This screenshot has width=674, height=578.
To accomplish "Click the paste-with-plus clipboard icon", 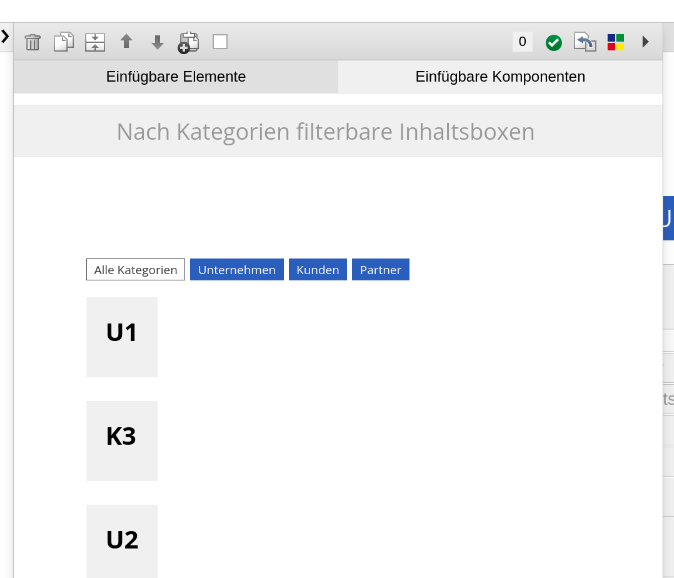I will pyautogui.click(x=188, y=43).
